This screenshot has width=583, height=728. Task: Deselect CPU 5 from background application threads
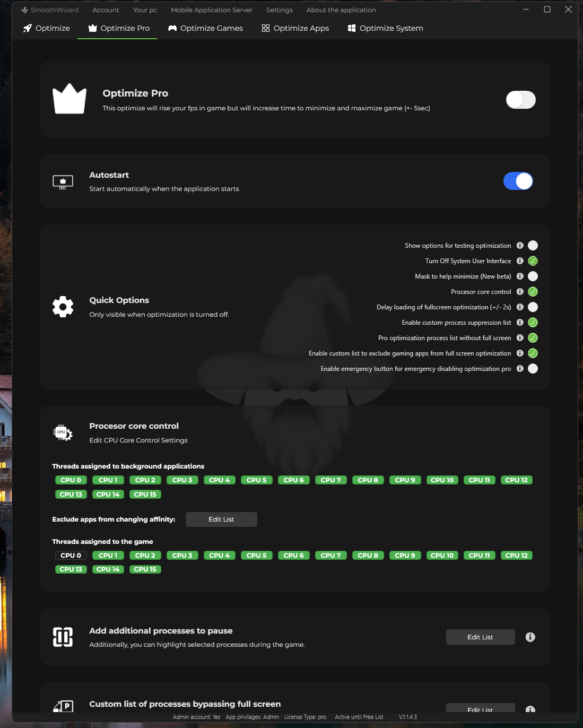[x=256, y=480]
